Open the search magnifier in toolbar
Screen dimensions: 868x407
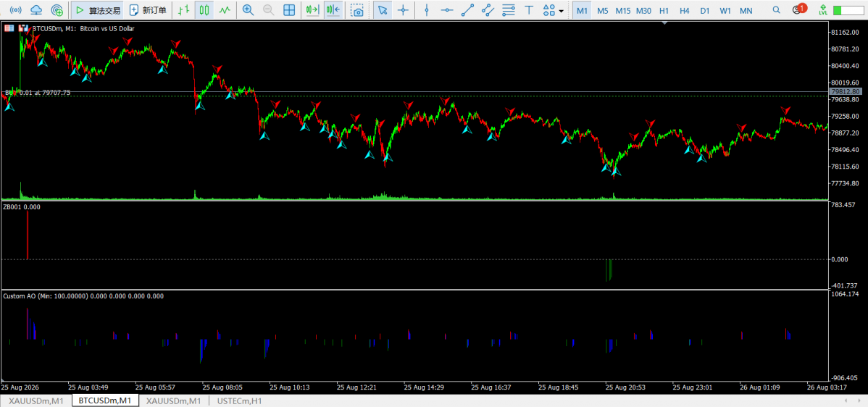point(777,10)
